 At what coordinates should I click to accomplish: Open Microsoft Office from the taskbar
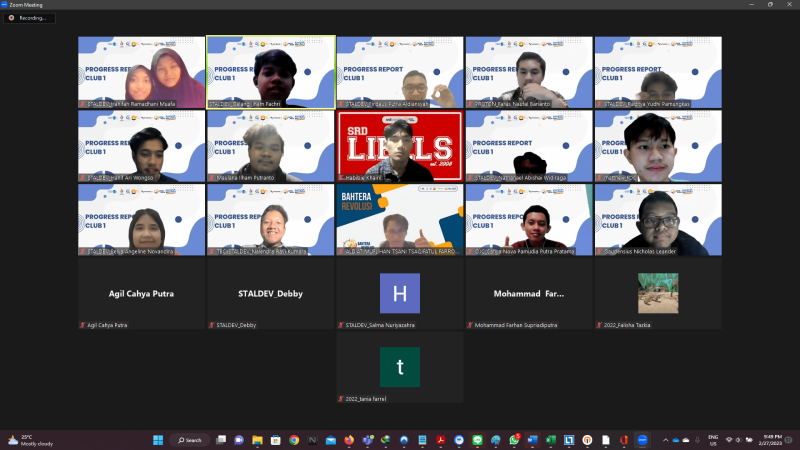click(x=624, y=440)
